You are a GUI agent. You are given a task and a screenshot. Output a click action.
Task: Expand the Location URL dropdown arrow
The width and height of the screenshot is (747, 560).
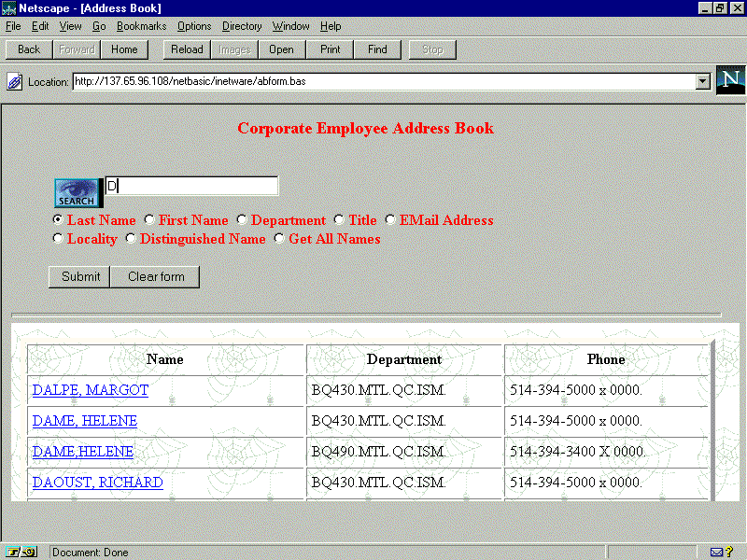click(703, 82)
